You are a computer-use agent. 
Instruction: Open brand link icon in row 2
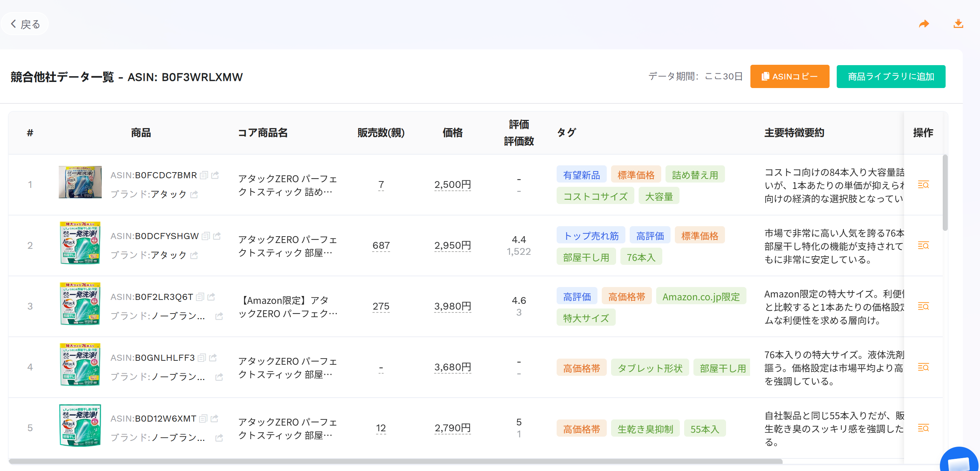click(x=194, y=256)
